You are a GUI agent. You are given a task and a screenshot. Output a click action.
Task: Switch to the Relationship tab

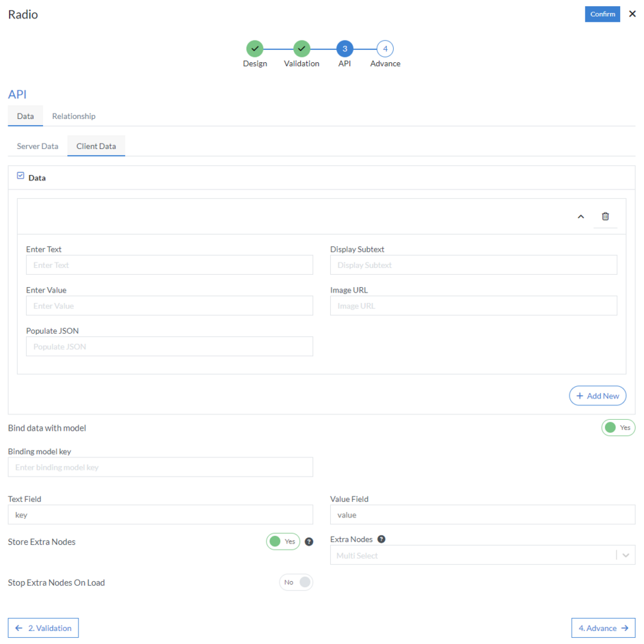pos(73,116)
